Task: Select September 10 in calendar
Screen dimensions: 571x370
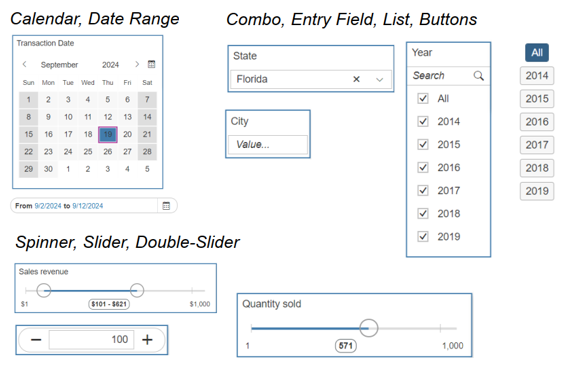Action: pos(68,117)
